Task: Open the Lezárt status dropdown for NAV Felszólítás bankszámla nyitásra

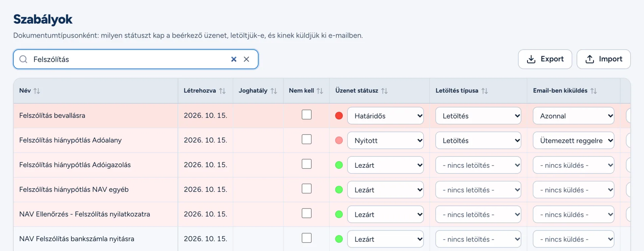Action: coord(385,239)
